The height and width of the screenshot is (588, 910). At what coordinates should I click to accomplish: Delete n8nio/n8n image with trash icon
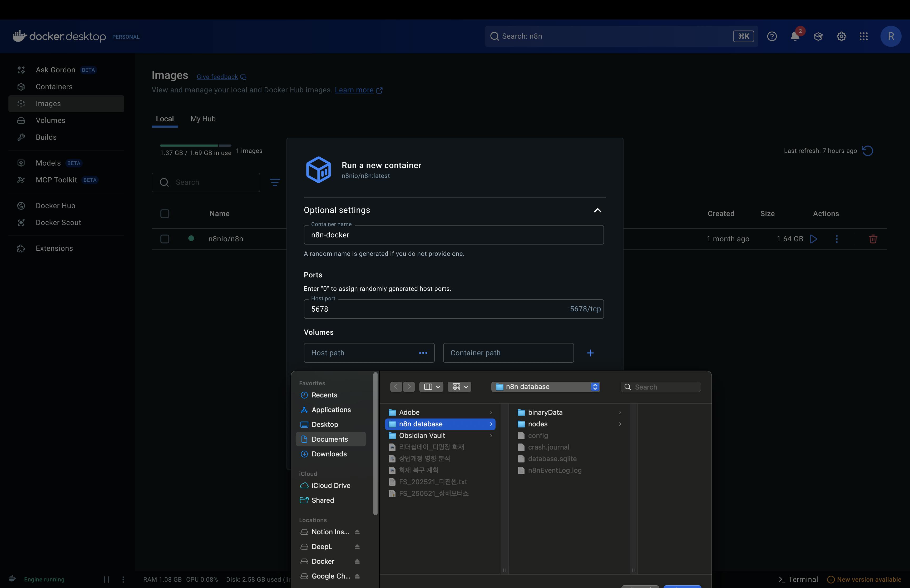pos(873,239)
